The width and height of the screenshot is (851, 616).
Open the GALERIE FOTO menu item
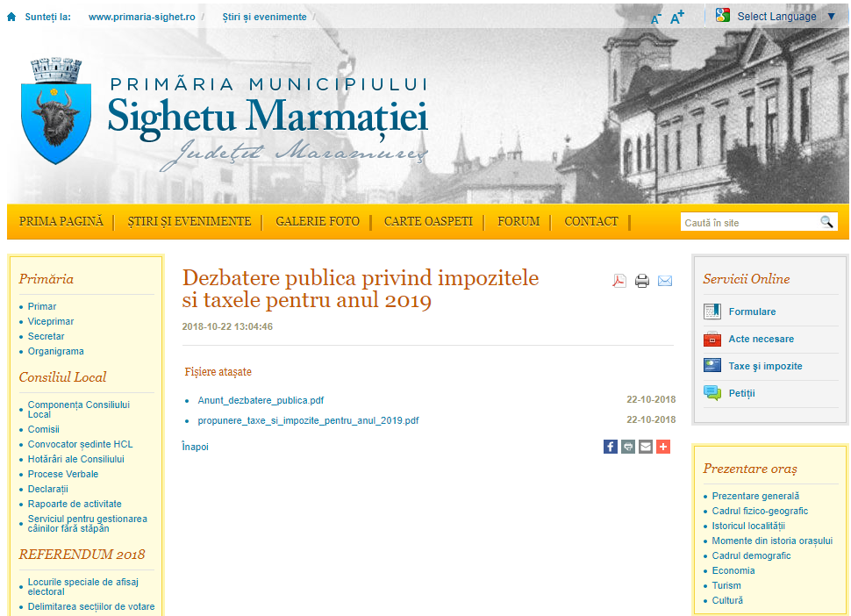click(x=318, y=221)
